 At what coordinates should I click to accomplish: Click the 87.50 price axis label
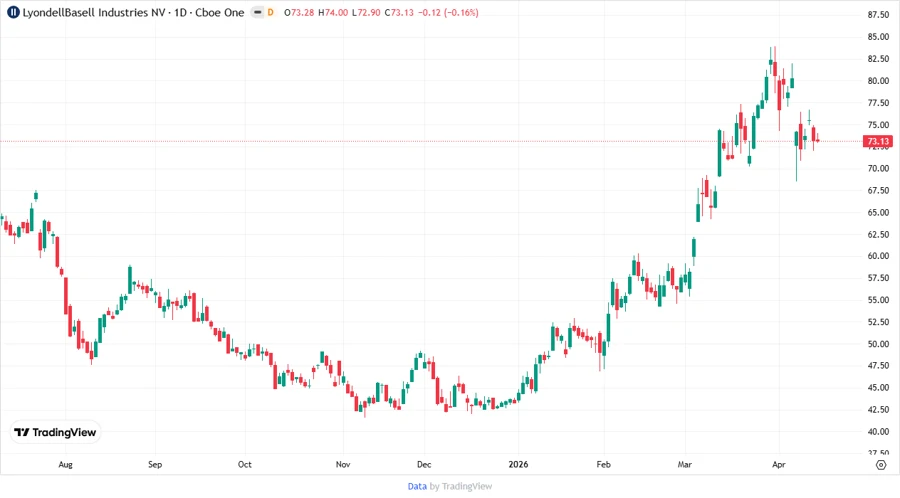pyautogui.click(x=878, y=15)
